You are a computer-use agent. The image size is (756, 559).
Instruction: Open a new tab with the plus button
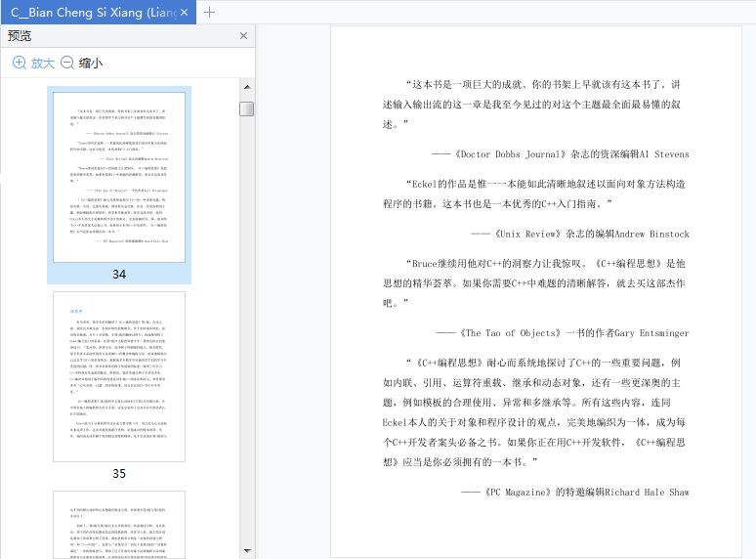(209, 13)
